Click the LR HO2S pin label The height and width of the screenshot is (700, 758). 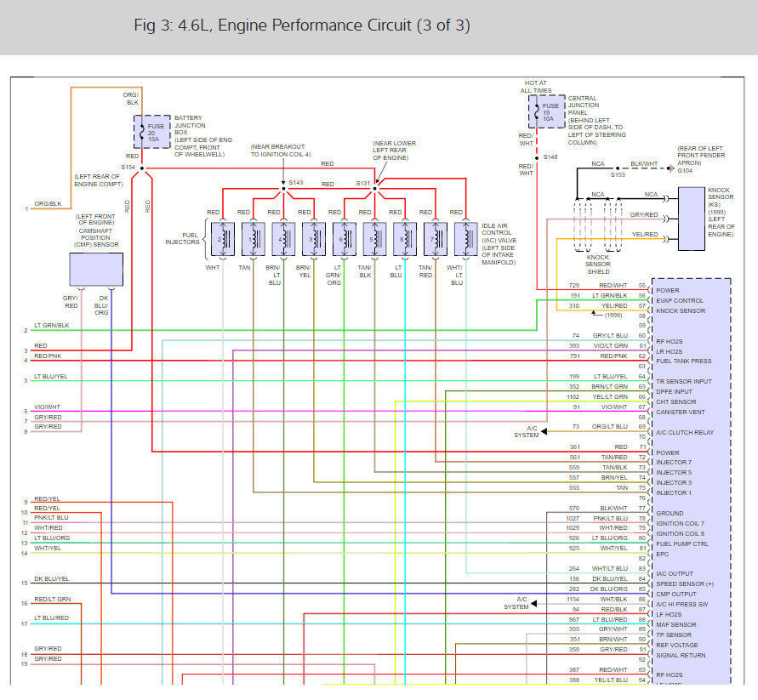[669, 351]
